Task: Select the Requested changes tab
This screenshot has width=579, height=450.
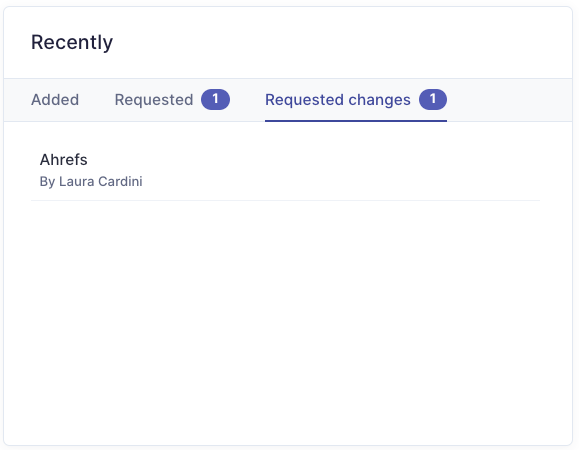Action: coord(356,100)
